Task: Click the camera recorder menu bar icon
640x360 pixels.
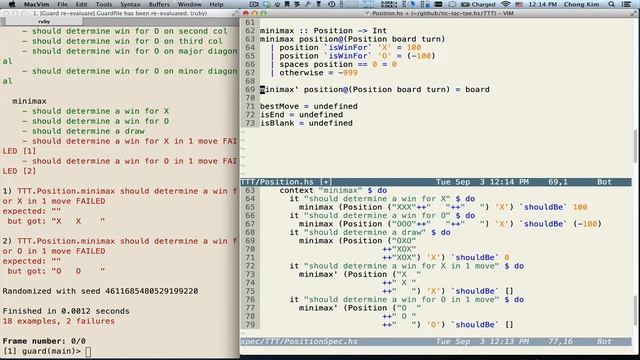Action: tap(254, 4)
